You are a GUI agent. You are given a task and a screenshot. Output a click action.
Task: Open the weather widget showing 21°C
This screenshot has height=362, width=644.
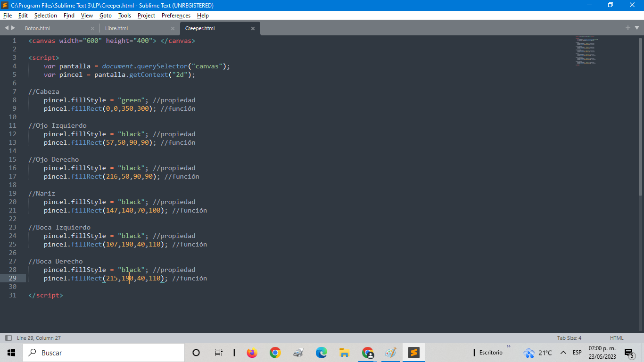(x=537, y=353)
